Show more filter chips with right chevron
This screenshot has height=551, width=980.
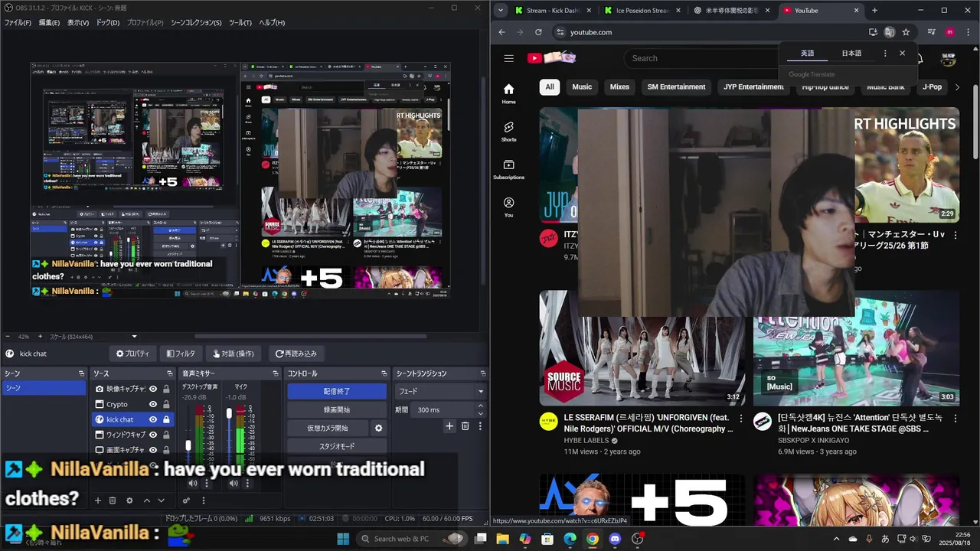(x=957, y=87)
